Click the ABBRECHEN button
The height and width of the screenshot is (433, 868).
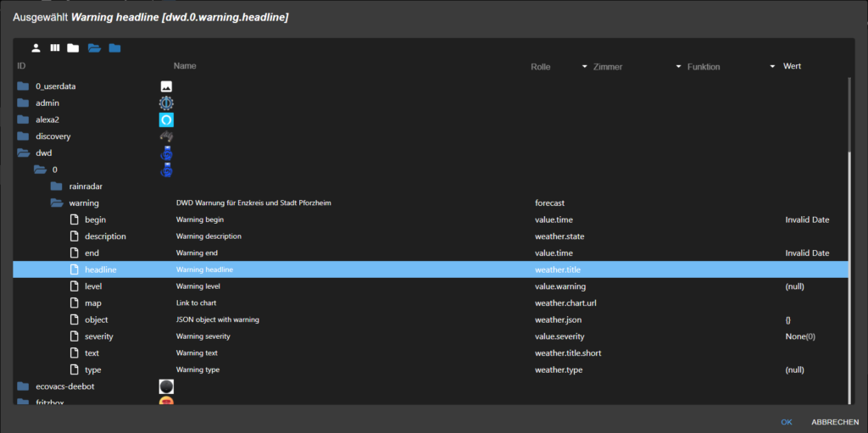[832, 421]
